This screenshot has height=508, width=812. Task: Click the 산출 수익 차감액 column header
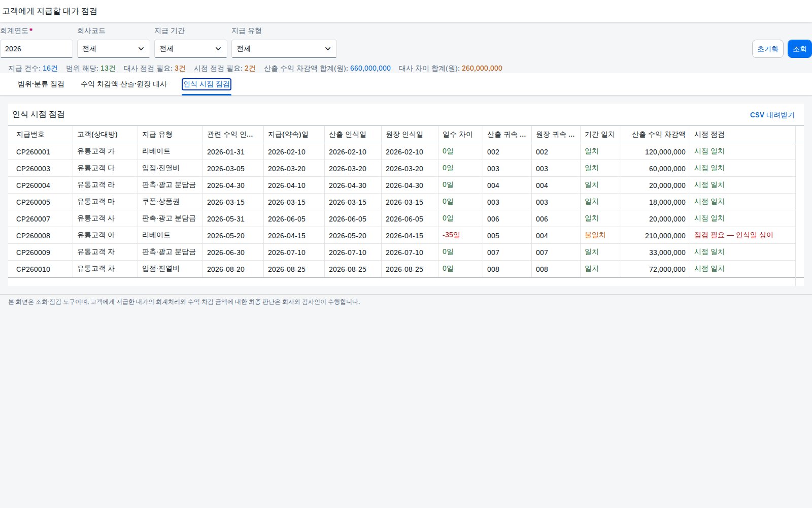tap(656, 135)
